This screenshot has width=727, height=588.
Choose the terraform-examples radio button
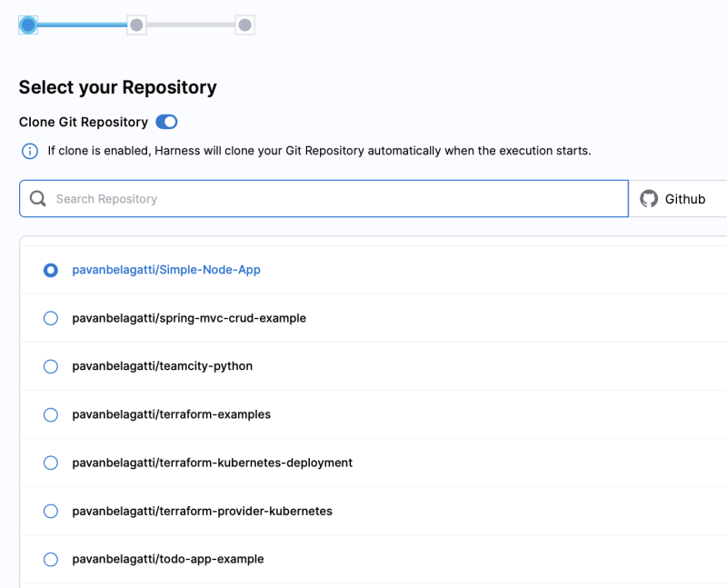coord(51,414)
